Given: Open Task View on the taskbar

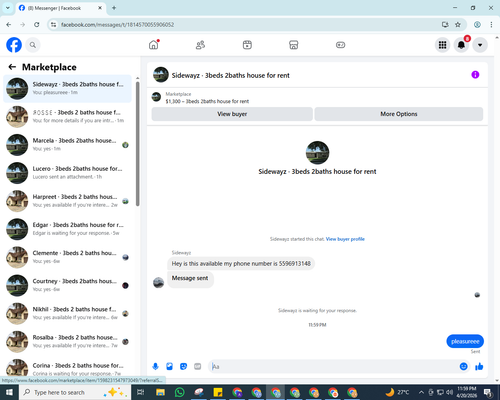Looking at the screenshot, I should (141, 392).
